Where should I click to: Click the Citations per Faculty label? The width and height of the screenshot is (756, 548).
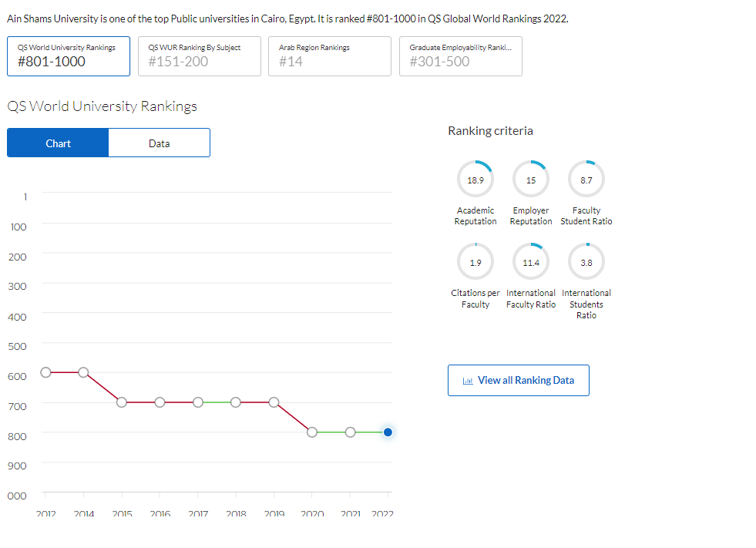[475, 298]
